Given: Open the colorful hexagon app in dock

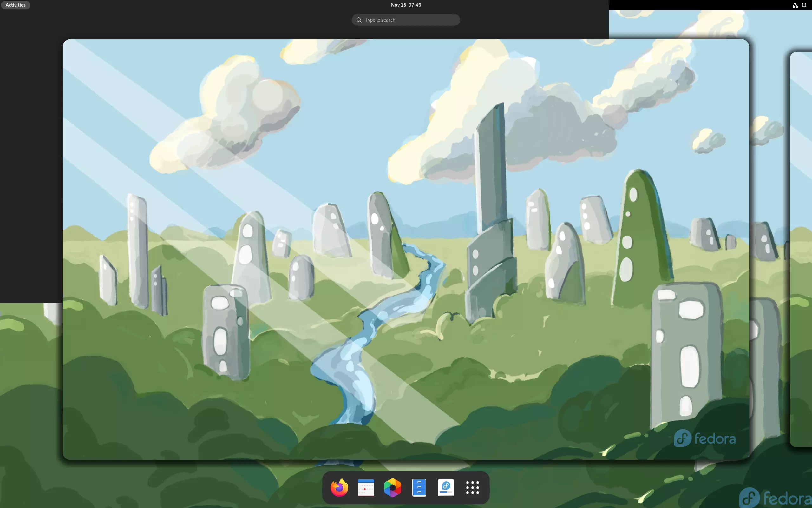Looking at the screenshot, I should (393, 487).
